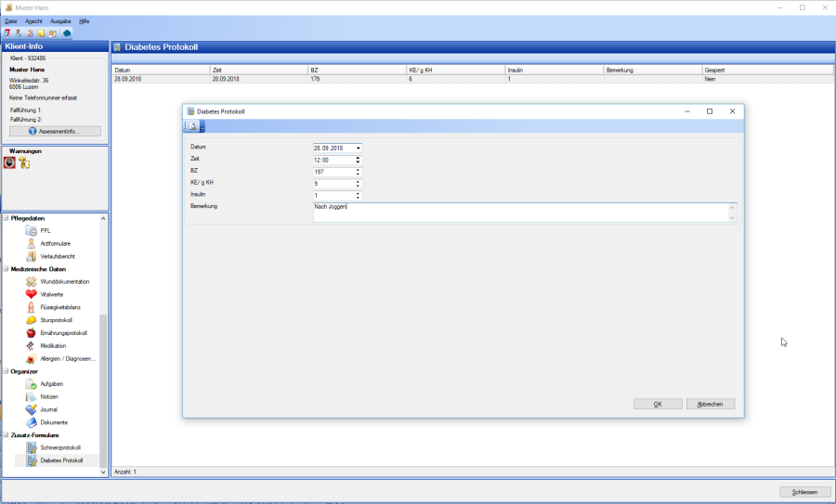Click Abbrechen in the dialog
This screenshot has width=836, height=504.
(711, 404)
